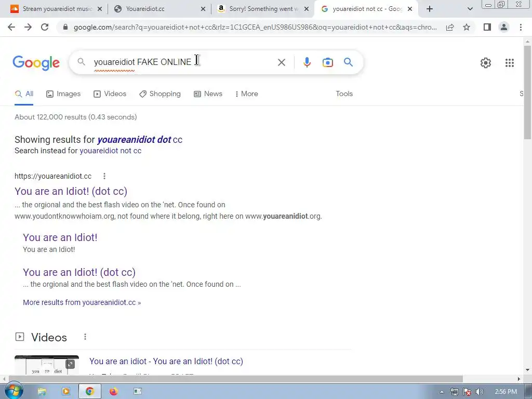Search by image with camera icon
The height and width of the screenshot is (399, 532).
[x=328, y=62]
